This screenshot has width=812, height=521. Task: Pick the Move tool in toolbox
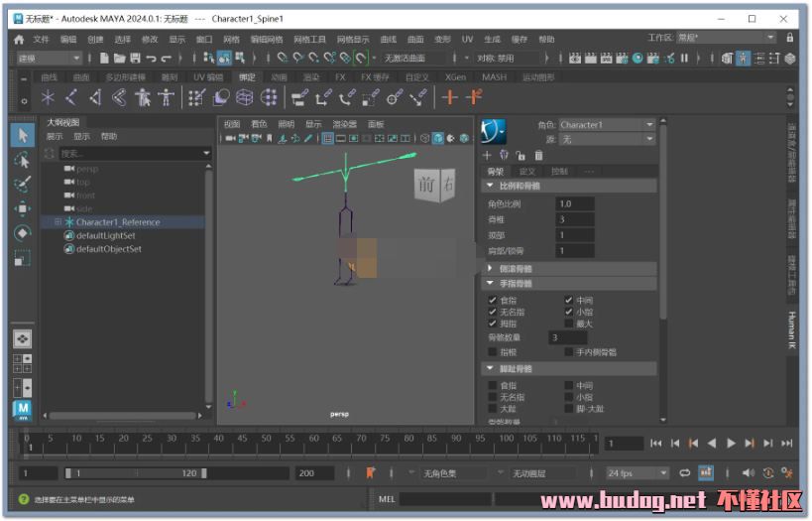pyautogui.click(x=22, y=209)
